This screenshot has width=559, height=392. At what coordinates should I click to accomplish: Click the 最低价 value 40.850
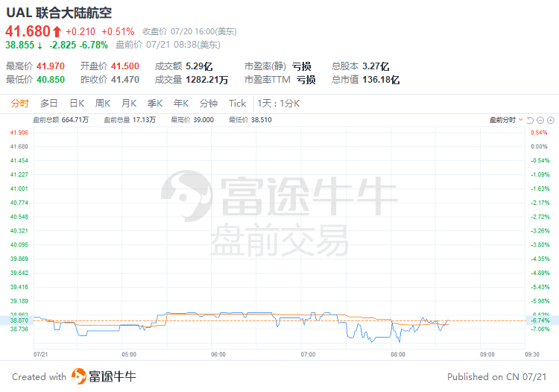(50, 80)
